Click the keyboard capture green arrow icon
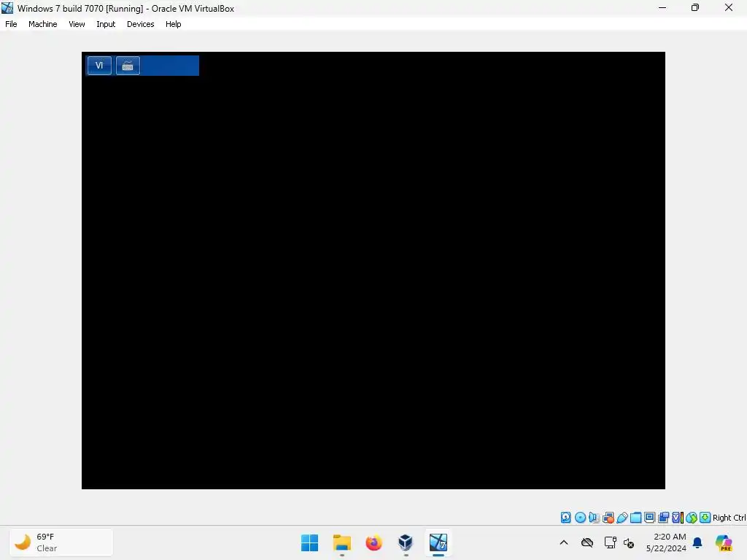Screen dimensions: 747x560 pyautogui.click(x=705, y=518)
